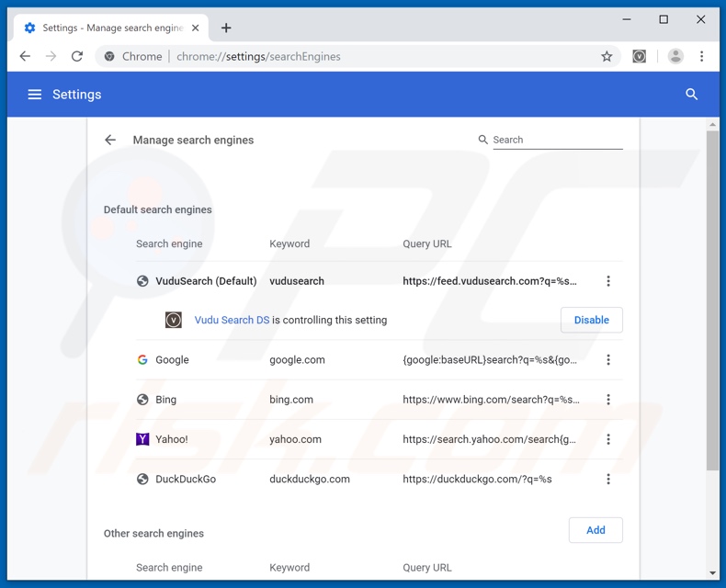
Task: Open the Vudu Search DS link
Action: point(232,320)
